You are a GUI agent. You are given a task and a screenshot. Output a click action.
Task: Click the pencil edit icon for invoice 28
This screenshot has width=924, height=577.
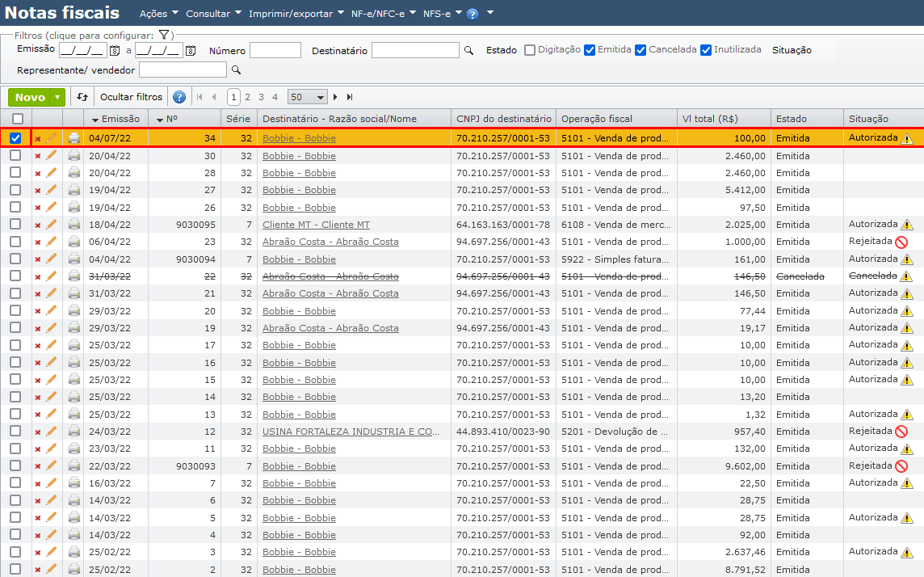(52, 173)
